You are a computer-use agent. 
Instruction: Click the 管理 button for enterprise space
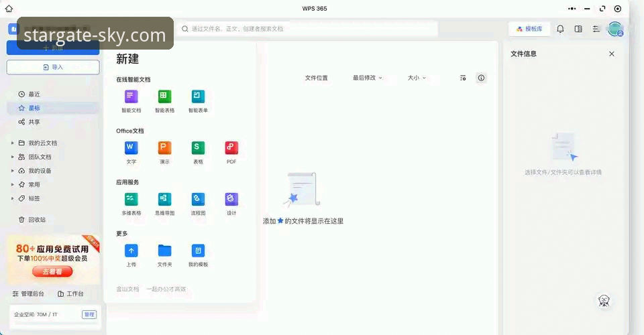click(89, 314)
